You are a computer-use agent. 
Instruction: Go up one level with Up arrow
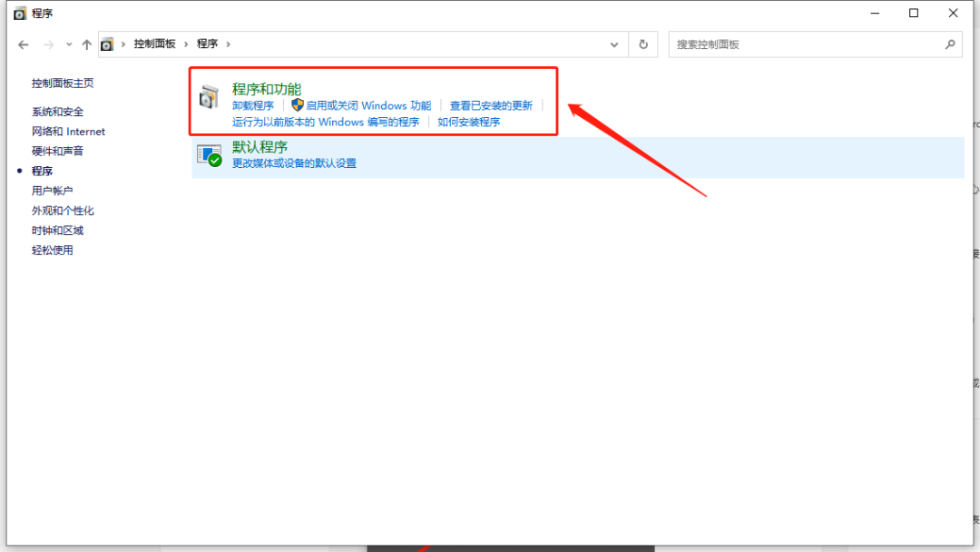(x=87, y=44)
